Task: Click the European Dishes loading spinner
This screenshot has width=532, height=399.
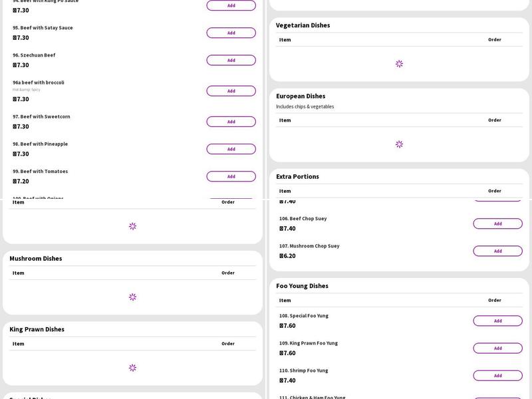Action: [x=399, y=144]
